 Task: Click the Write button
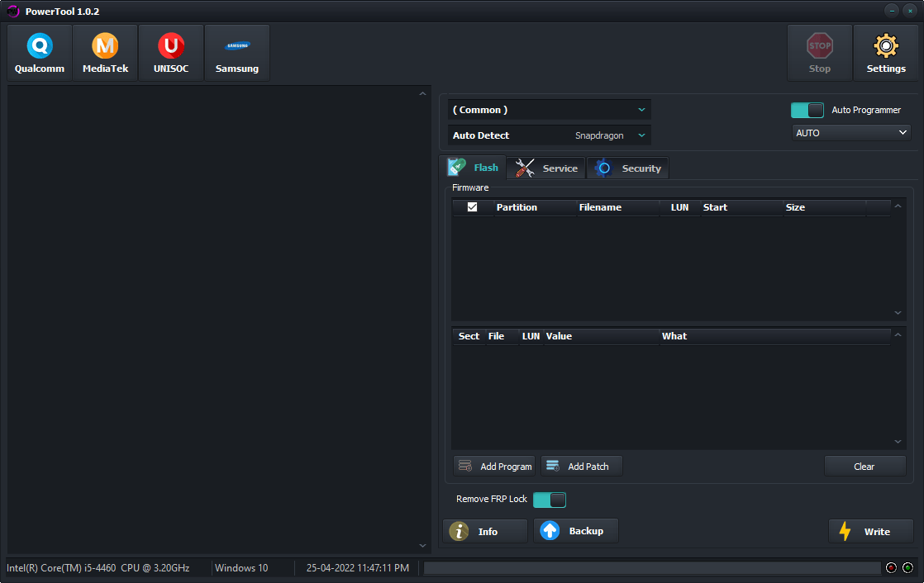click(x=871, y=531)
